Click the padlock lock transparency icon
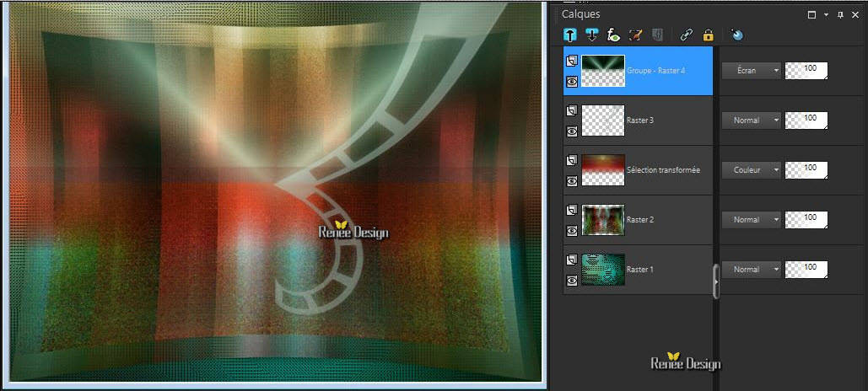This screenshot has width=868, height=391. [x=708, y=35]
